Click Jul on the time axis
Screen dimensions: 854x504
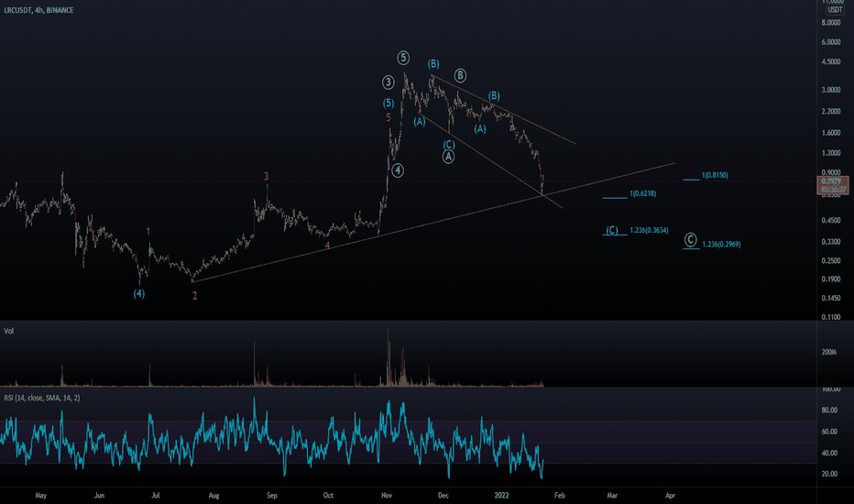(x=155, y=496)
